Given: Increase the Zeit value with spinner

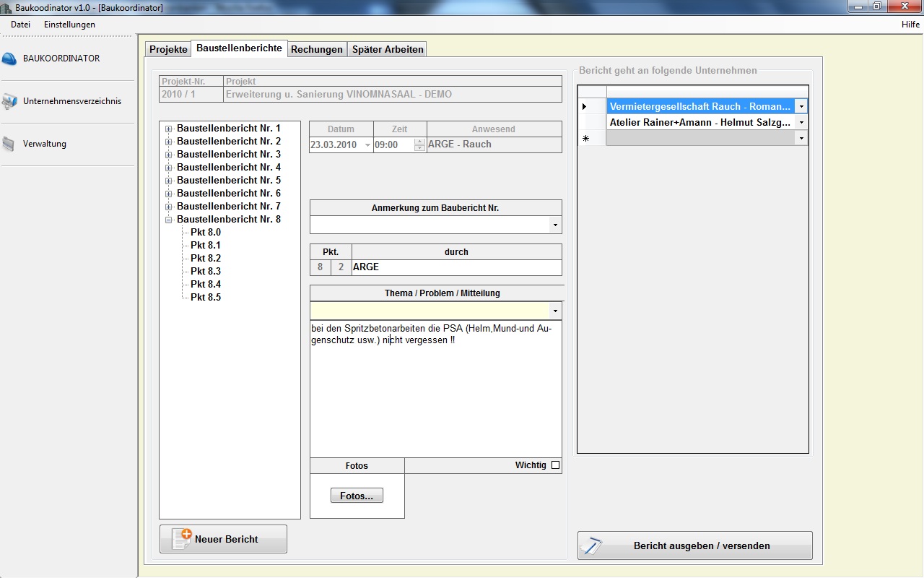Looking at the screenshot, I should click(x=420, y=141).
